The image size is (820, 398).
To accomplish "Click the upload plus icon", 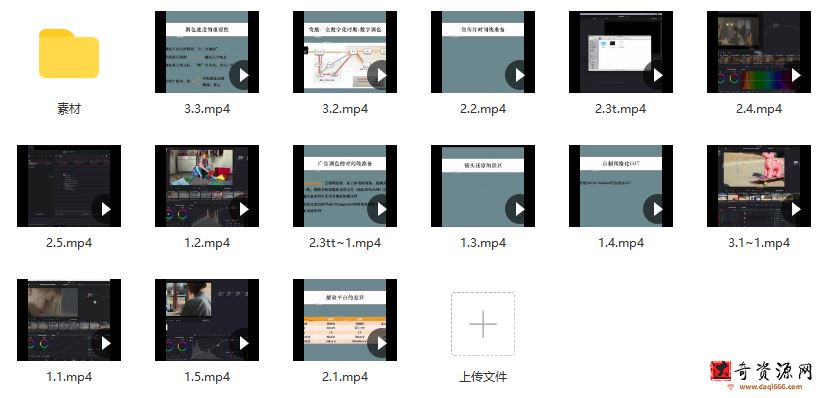I will (x=483, y=324).
